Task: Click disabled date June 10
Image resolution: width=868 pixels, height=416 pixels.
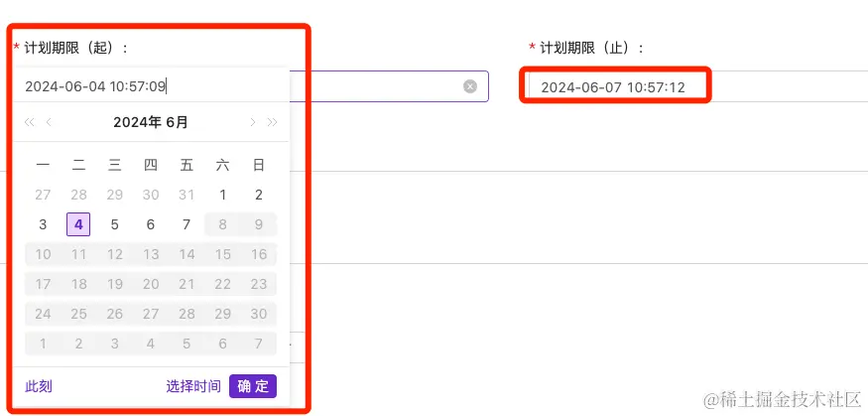Action: (x=43, y=254)
